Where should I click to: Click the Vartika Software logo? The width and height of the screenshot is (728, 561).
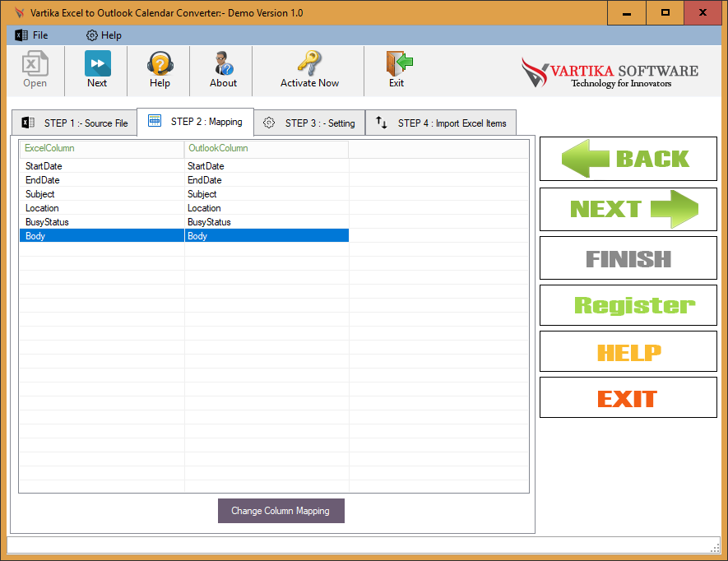(610, 72)
